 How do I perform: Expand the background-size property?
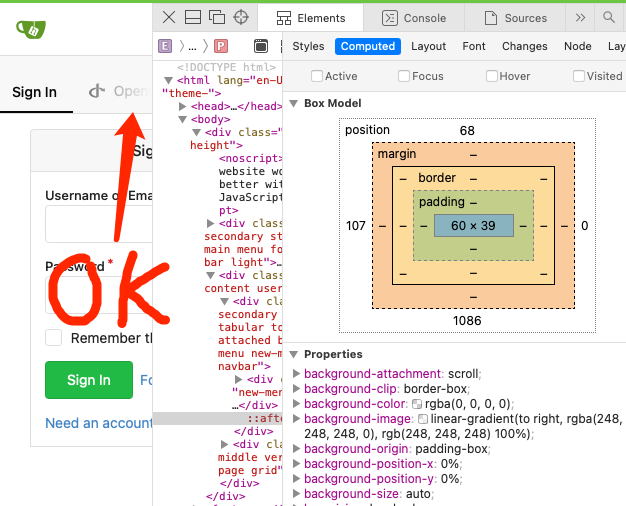[296, 494]
